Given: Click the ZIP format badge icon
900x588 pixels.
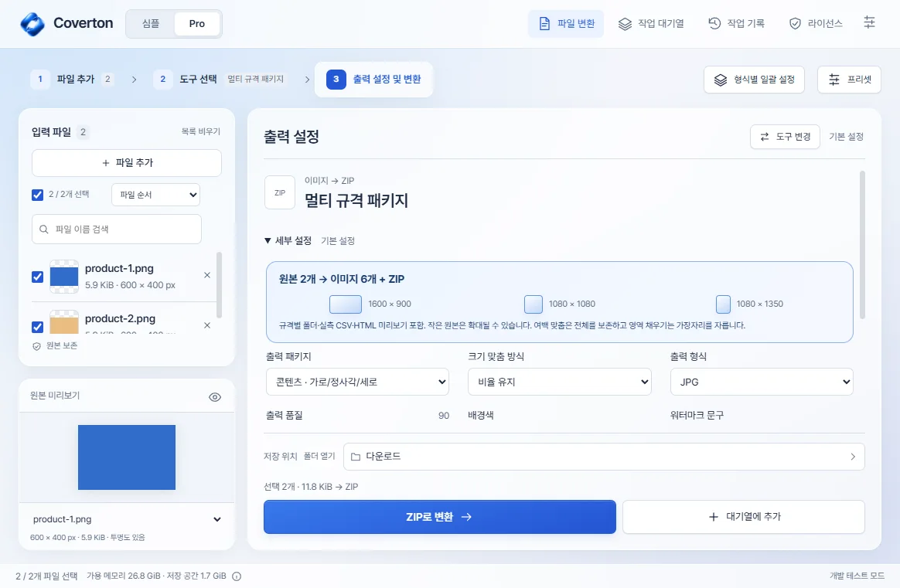Looking at the screenshot, I should click(280, 192).
